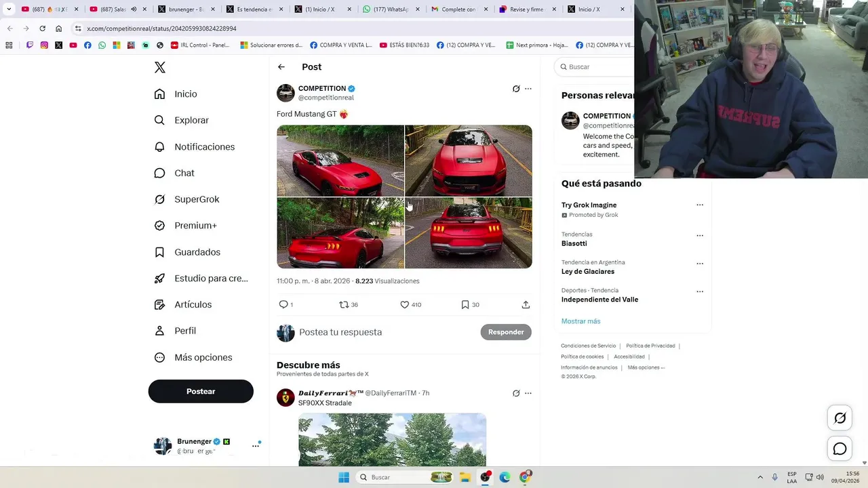Open Más opciones in the sidebar
The width and height of the screenshot is (868, 488).
193,357
